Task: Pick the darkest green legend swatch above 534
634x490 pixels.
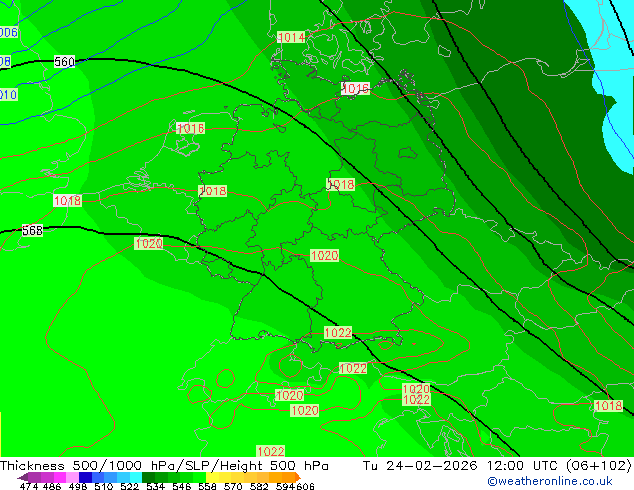Action: (148, 477)
